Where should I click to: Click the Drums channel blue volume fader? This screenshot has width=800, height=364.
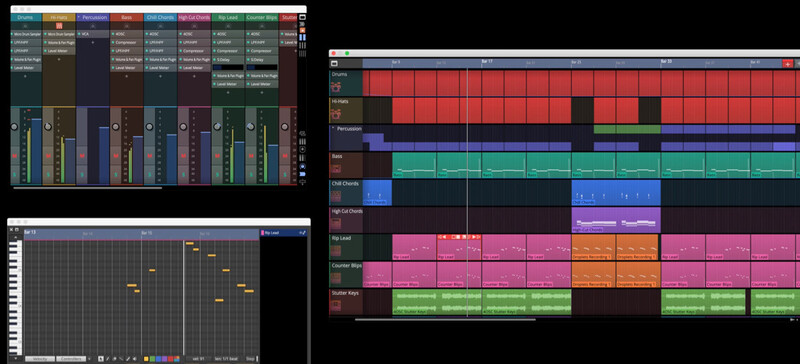pyautogui.click(x=36, y=151)
